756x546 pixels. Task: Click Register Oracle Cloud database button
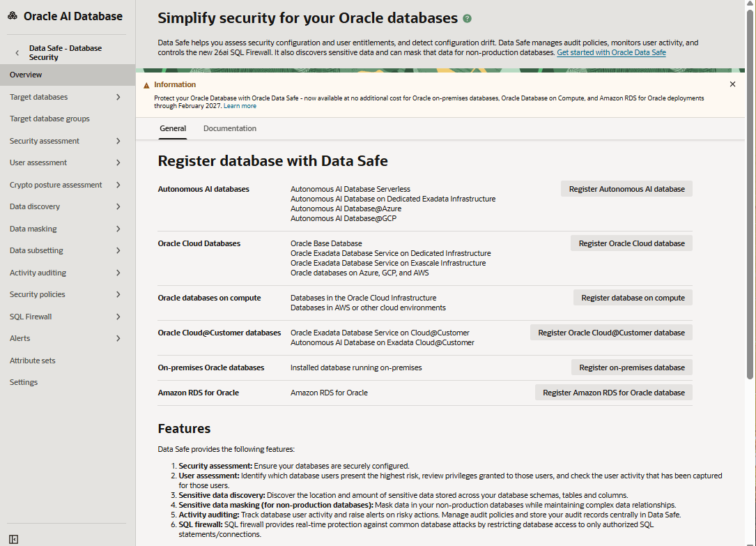[631, 243]
